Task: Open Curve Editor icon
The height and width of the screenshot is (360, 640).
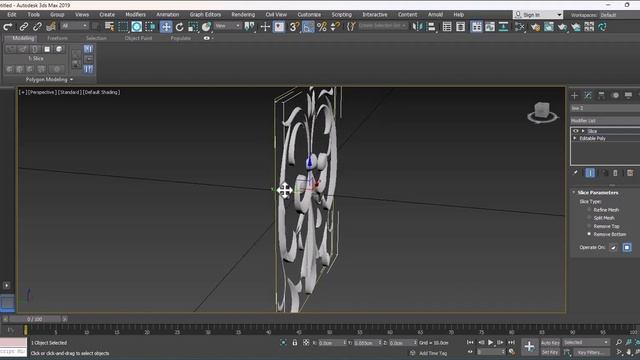Action: [490, 27]
